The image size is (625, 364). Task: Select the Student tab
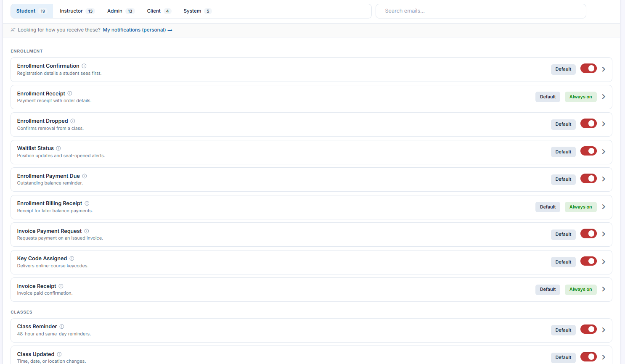[x=32, y=11]
